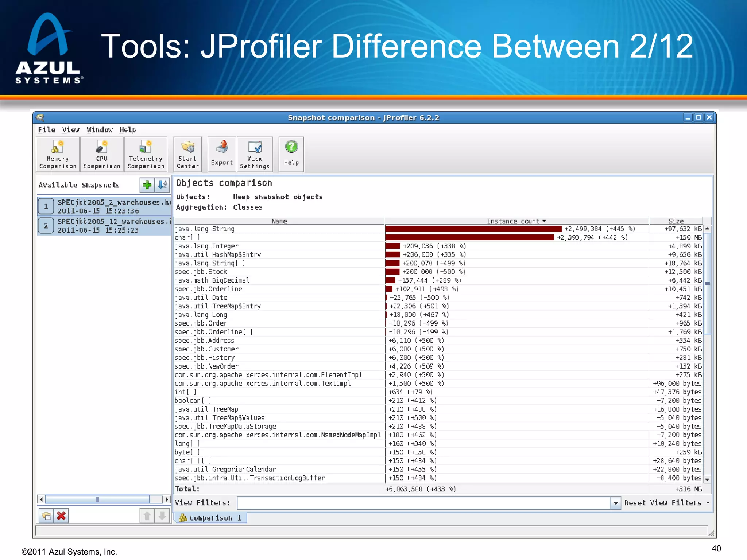Viewport: 747px width, 560px height.
Task: Select the spec.jbb.Order row
Action: pyautogui.click(x=438, y=323)
